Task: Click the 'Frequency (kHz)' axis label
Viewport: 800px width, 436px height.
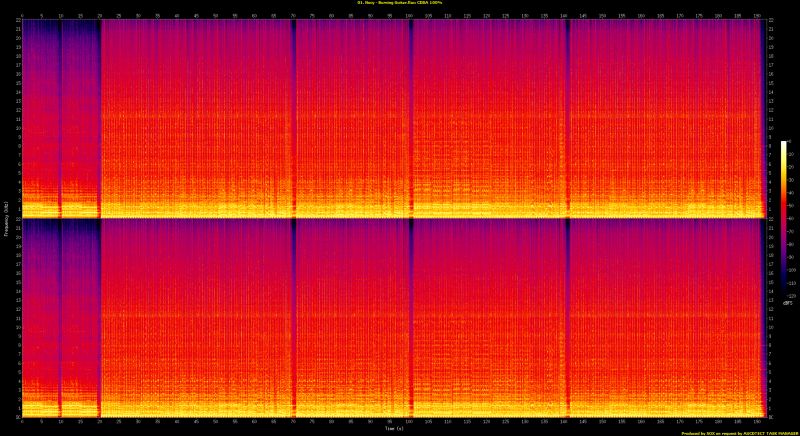Action: click(4, 218)
